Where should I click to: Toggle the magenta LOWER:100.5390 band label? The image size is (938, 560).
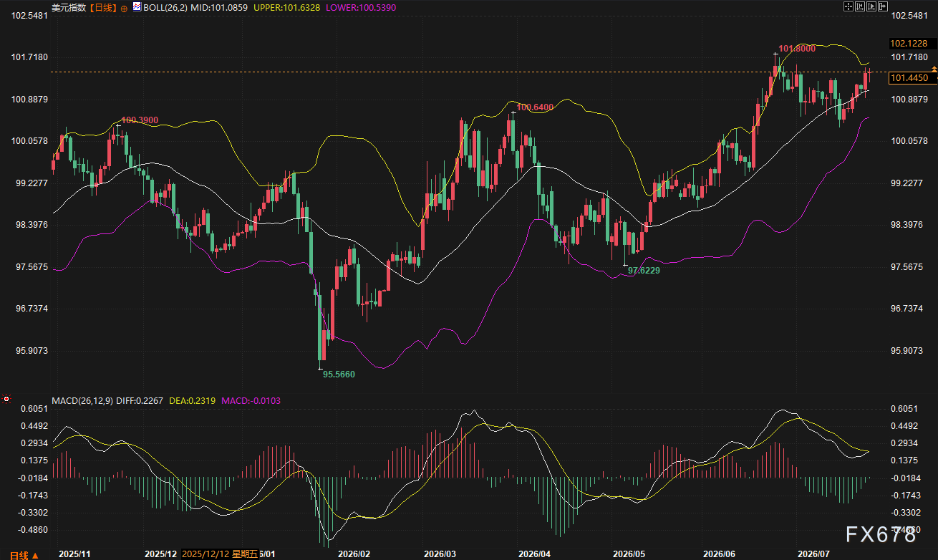tap(360, 7)
